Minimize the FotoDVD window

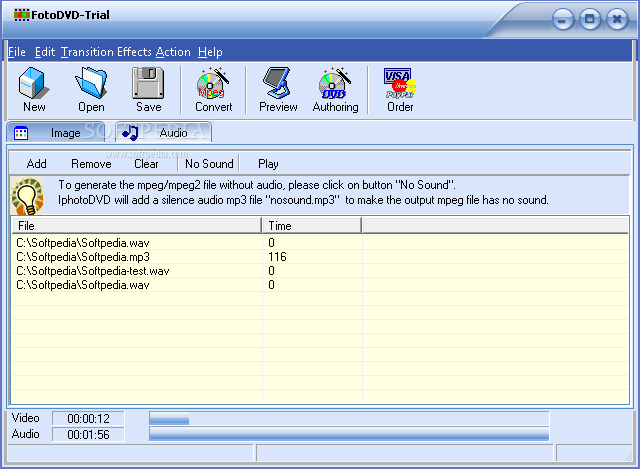(x=562, y=20)
